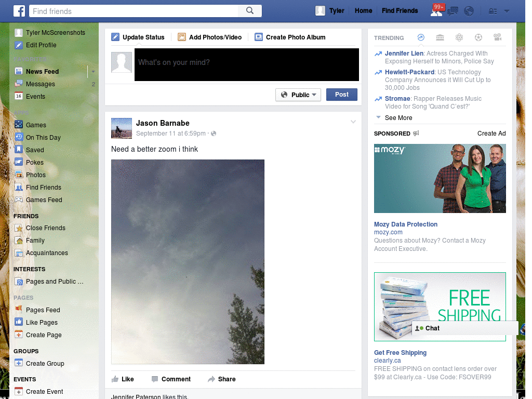This screenshot has width=532, height=399.
Task: Open the friend requests icon with 99+ badge
Action: click(436, 11)
